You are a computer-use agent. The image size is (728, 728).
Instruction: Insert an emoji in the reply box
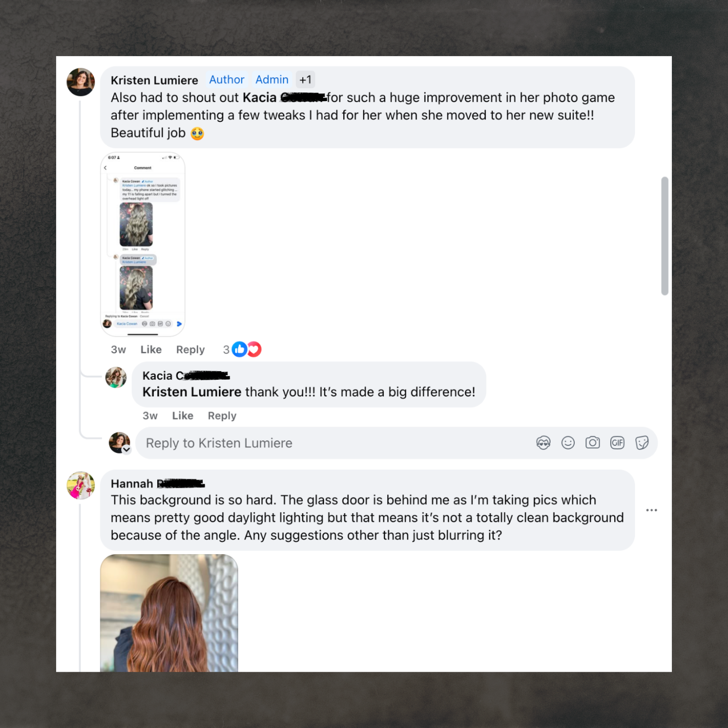click(568, 443)
